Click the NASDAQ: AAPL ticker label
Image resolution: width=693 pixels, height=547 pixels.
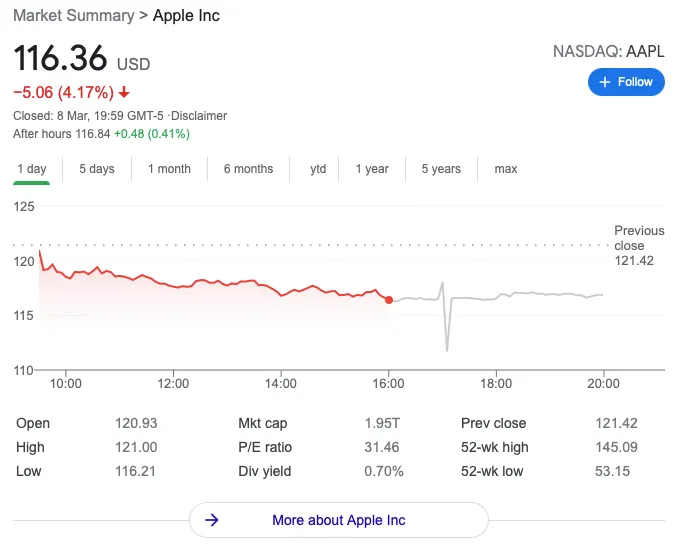coord(609,51)
